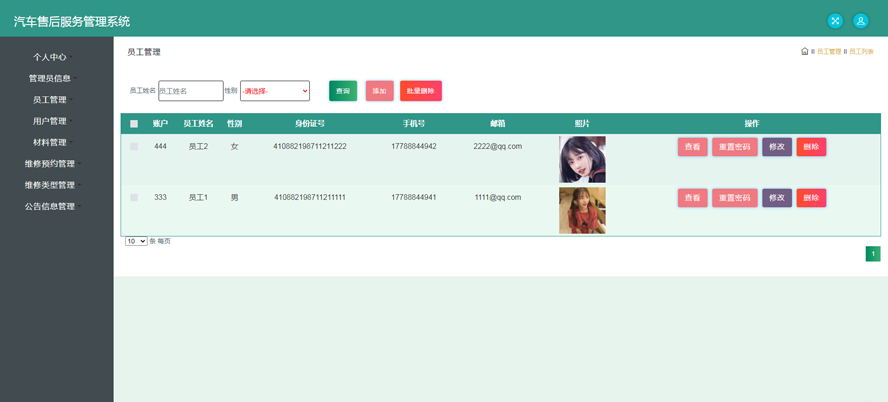Expand the 个人中心 sidebar menu
This screenshot has height=402, width=888.
(50, 57)
